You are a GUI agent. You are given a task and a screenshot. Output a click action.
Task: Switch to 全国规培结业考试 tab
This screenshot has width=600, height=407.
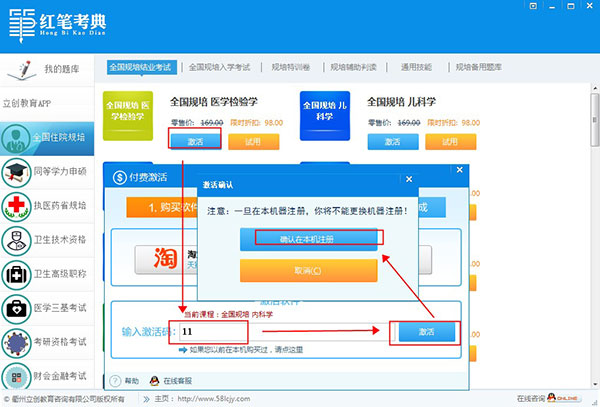[x=142, y=67]
